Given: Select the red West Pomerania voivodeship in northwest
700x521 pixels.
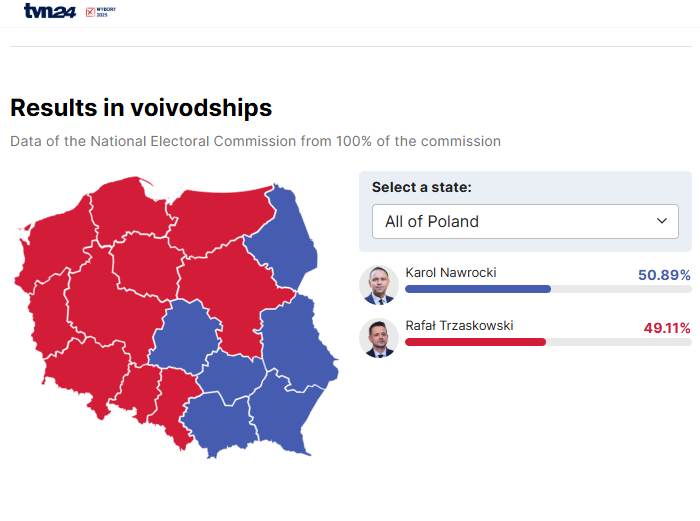Looking at the screenshot, I should coord(54,246).
